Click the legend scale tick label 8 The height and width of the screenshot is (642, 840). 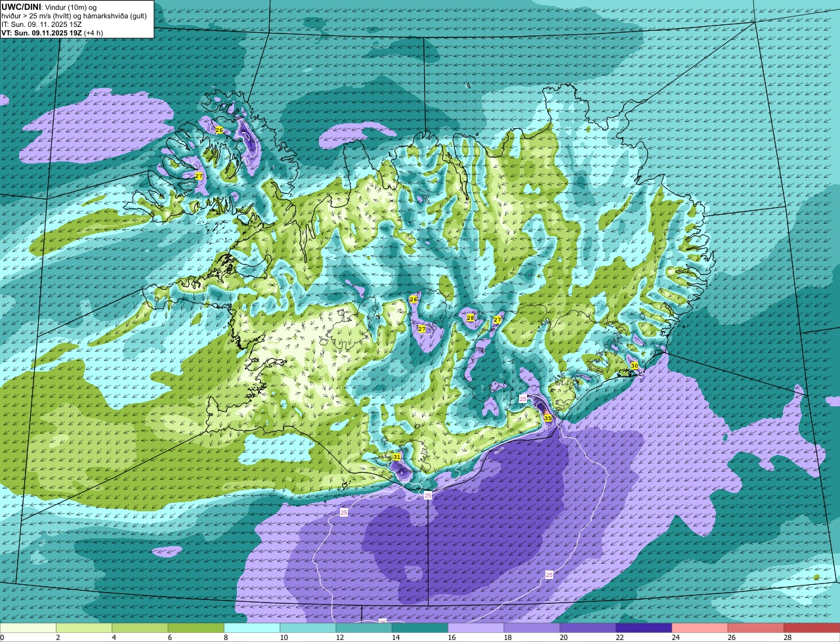click(x=226, y=637)
